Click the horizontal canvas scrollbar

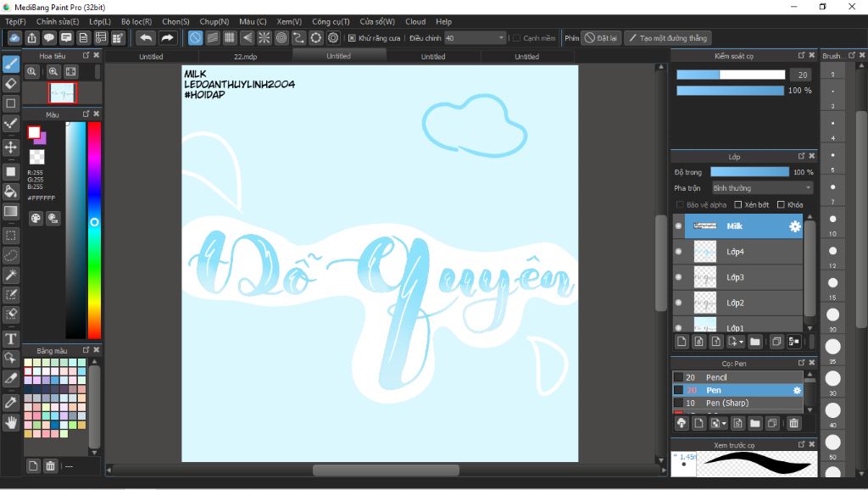[386, 470]
